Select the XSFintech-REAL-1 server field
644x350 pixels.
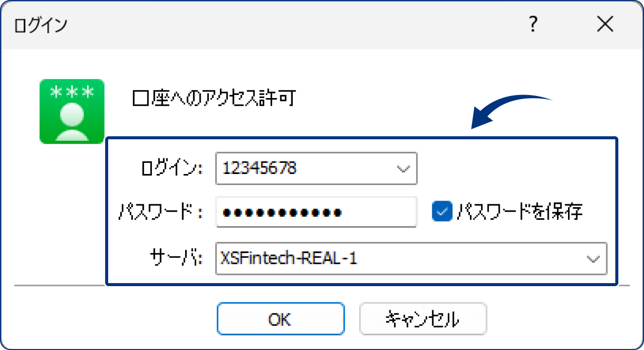pos(352,258)
